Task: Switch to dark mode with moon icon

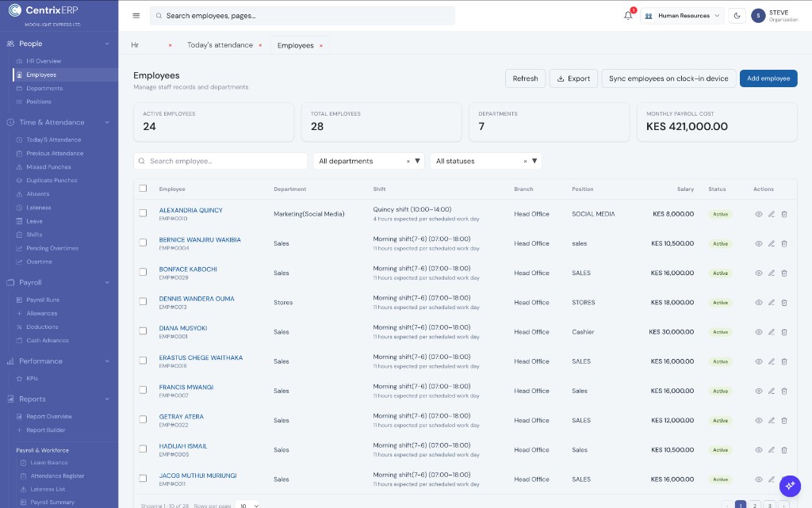Action: [x=737, y=16]
